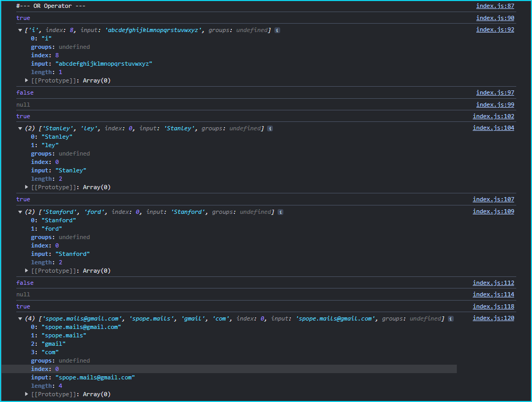The width and height of the screenshot is (532, 402).
Task: Collapse the 'Stanford' match result array
Action: click(20, 212)
